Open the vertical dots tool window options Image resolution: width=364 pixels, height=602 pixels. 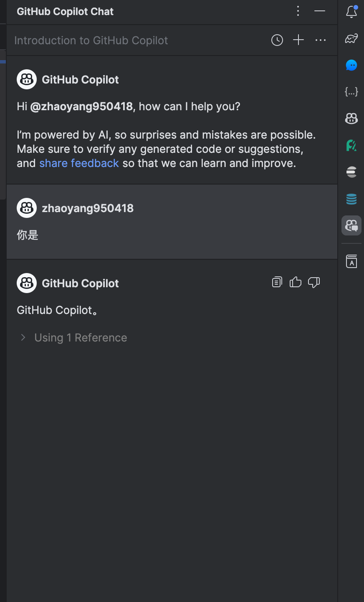298,11
